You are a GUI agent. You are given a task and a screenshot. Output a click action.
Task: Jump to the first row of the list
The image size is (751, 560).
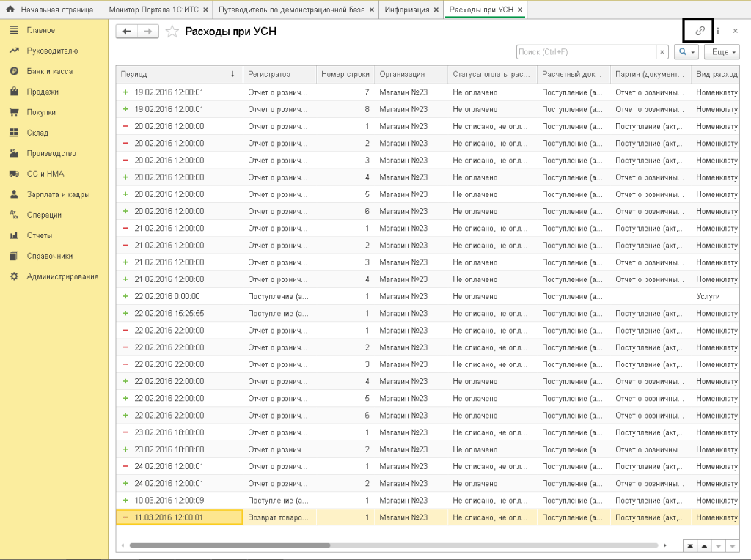click(689, 546)
